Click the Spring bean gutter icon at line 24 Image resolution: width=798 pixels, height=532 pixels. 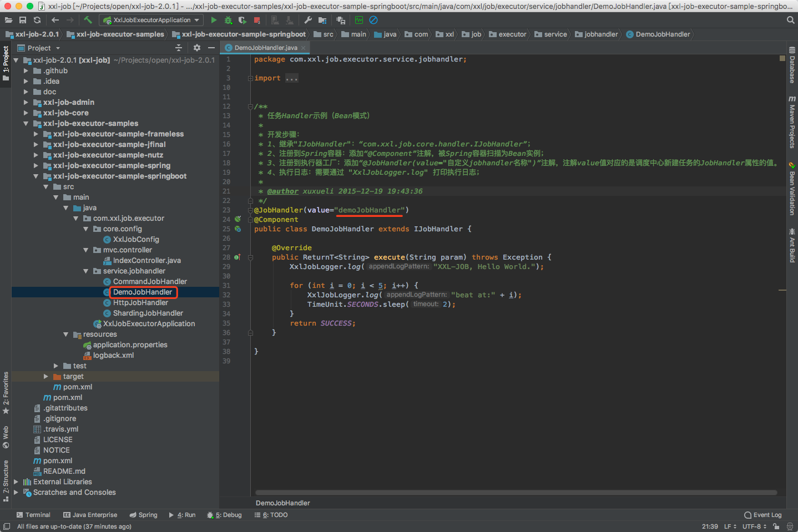(x=238, y=219)
